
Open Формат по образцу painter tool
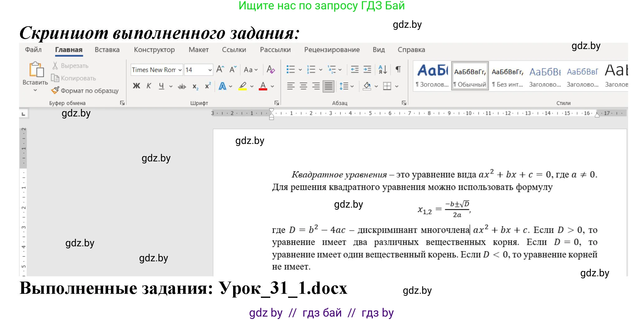point(85,91)
